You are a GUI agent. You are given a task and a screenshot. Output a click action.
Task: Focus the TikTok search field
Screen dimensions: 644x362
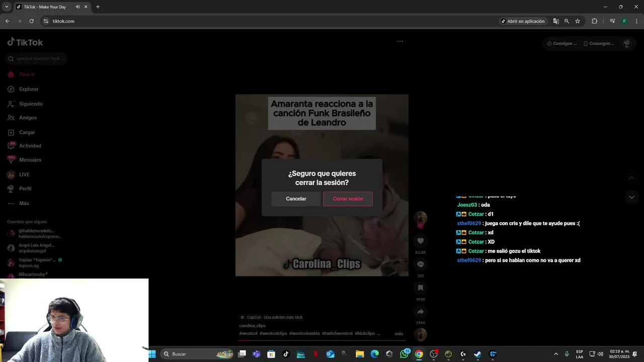36,59
